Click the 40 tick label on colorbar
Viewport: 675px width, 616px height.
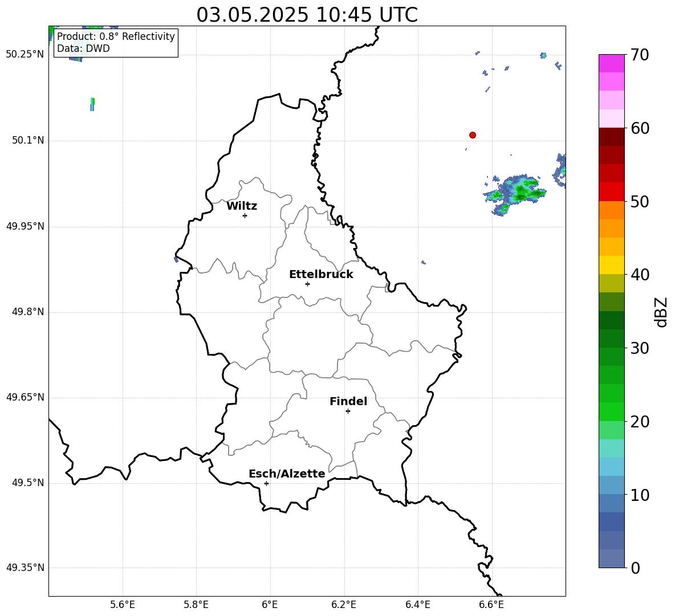click(640, 275)
